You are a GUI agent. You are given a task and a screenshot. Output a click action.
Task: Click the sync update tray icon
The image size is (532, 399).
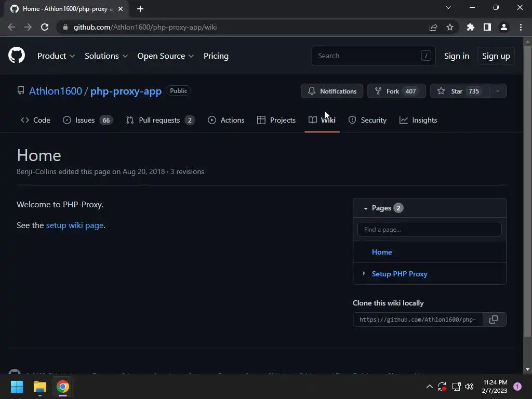[442, 387]
